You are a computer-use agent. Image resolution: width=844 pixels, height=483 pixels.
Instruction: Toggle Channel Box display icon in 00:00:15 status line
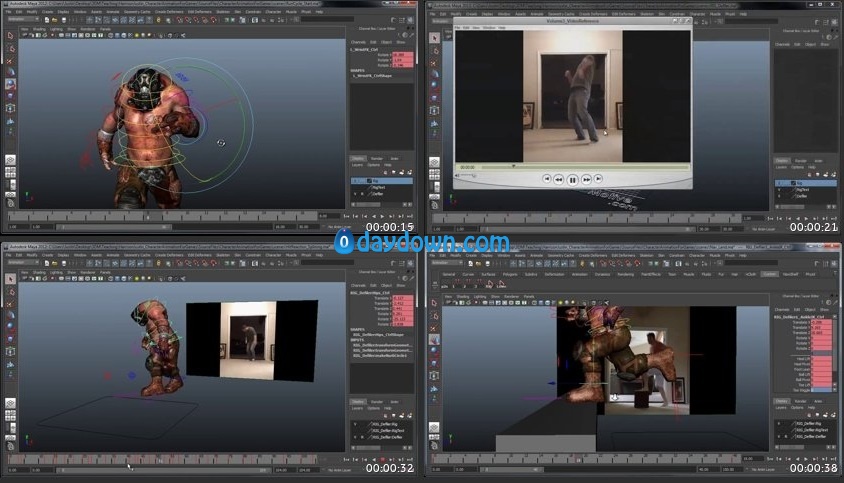(411, 20)
